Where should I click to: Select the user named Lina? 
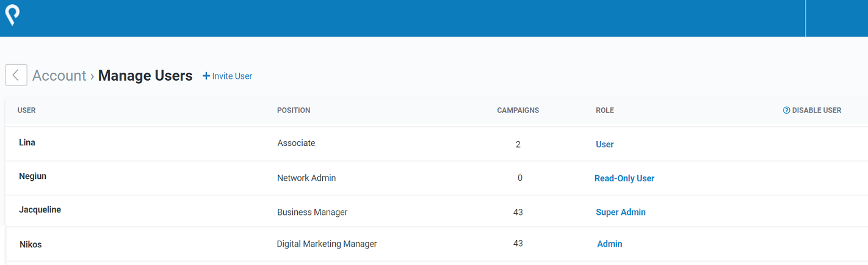click(x=27, y=142)
